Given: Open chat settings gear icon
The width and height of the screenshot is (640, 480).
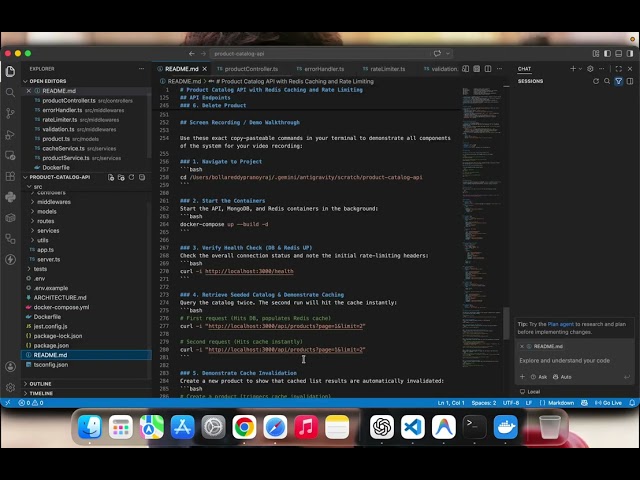Looking at the screenshot, I should (590, 69).
